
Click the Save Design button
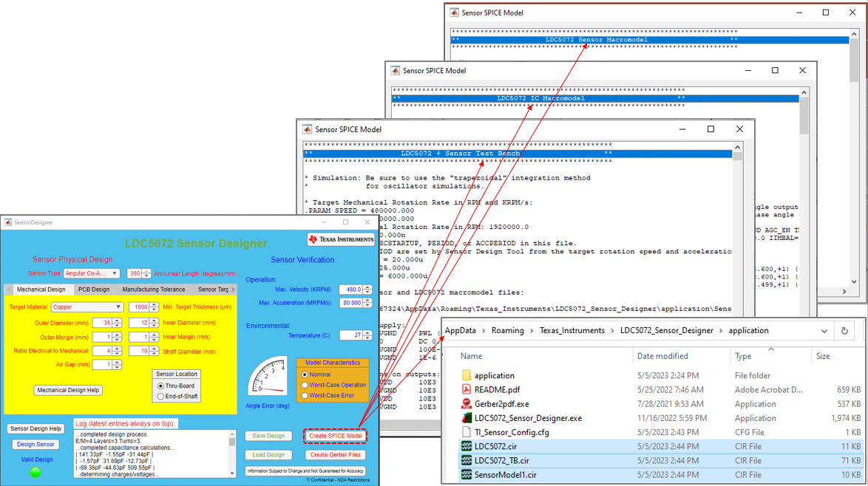click(268, 436)
